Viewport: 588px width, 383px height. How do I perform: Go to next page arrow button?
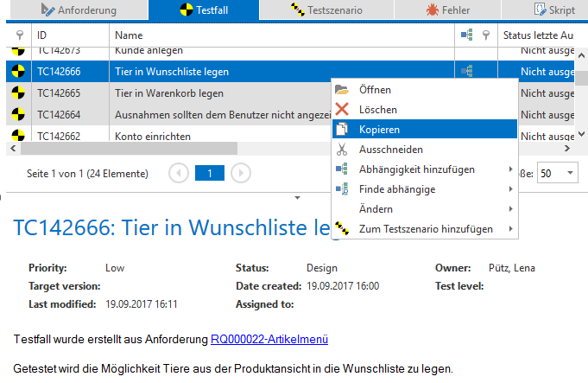click(x=241, y=173)
